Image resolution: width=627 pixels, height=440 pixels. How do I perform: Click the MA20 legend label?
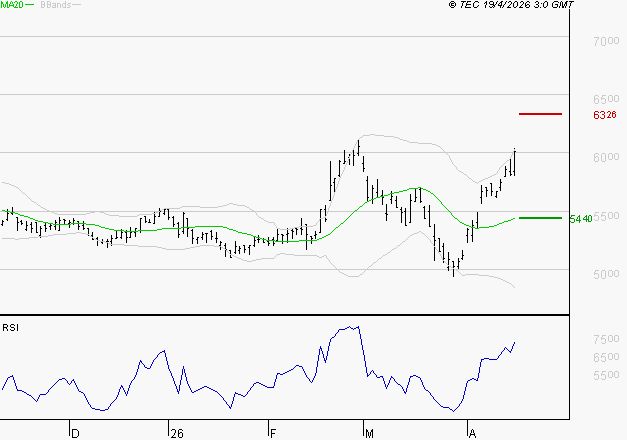coord(12,5)
